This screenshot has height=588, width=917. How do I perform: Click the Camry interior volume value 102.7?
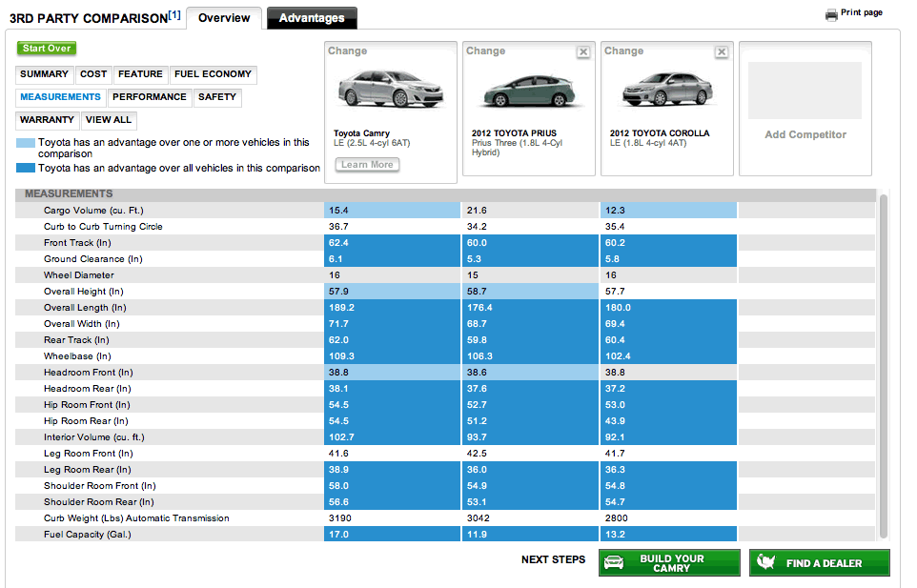[341, 437]
